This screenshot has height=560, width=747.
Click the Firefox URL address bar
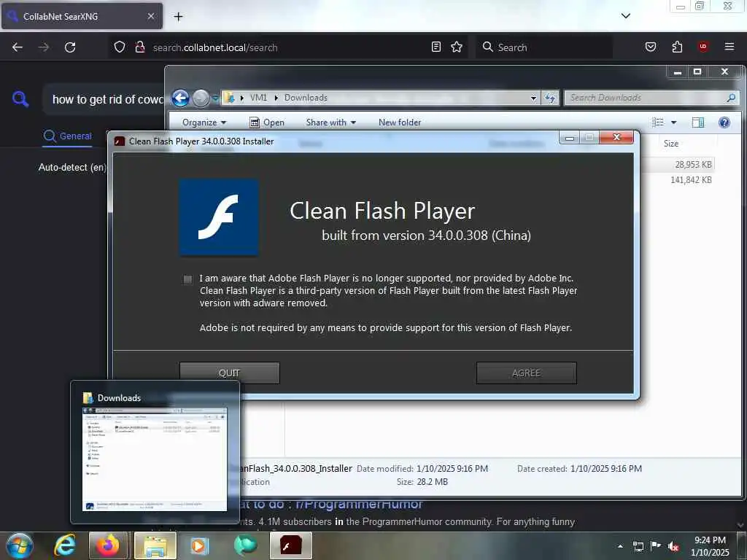point(290,47)
